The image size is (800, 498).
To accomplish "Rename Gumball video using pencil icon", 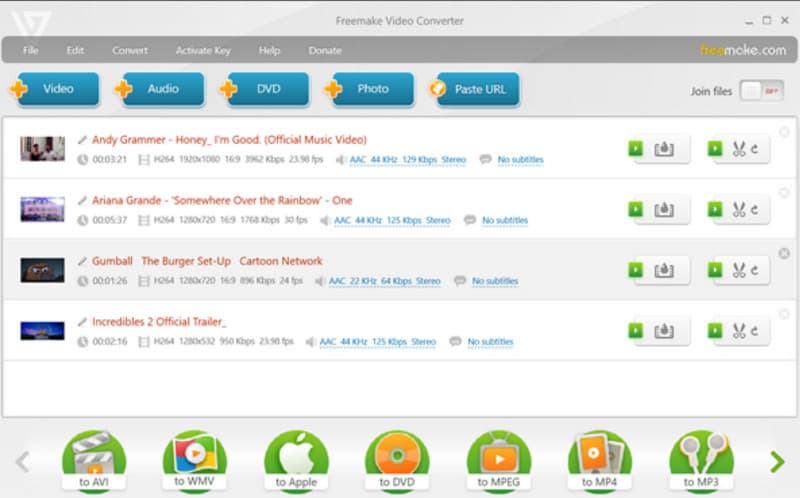I will point(83,261).
